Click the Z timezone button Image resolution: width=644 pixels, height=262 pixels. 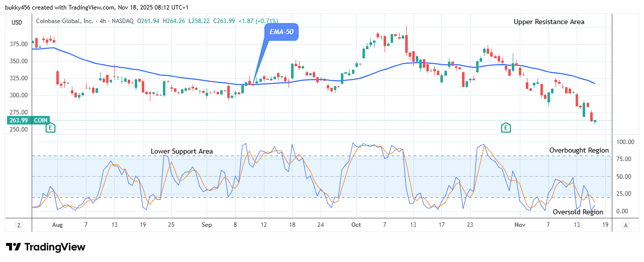(x=19, y=225)
